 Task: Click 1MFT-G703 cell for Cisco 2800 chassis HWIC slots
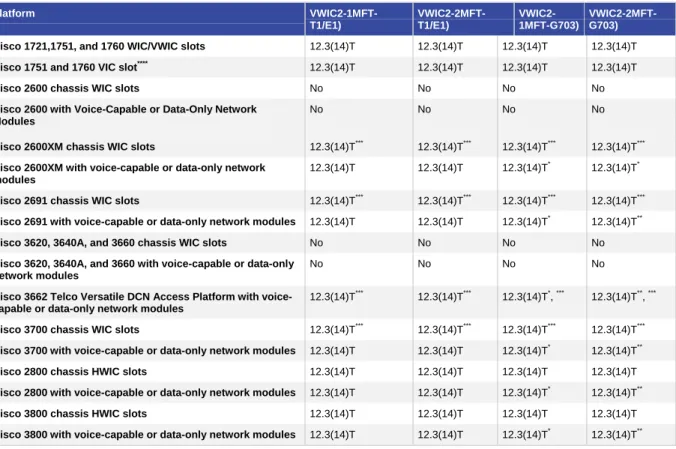click(525, 371)
